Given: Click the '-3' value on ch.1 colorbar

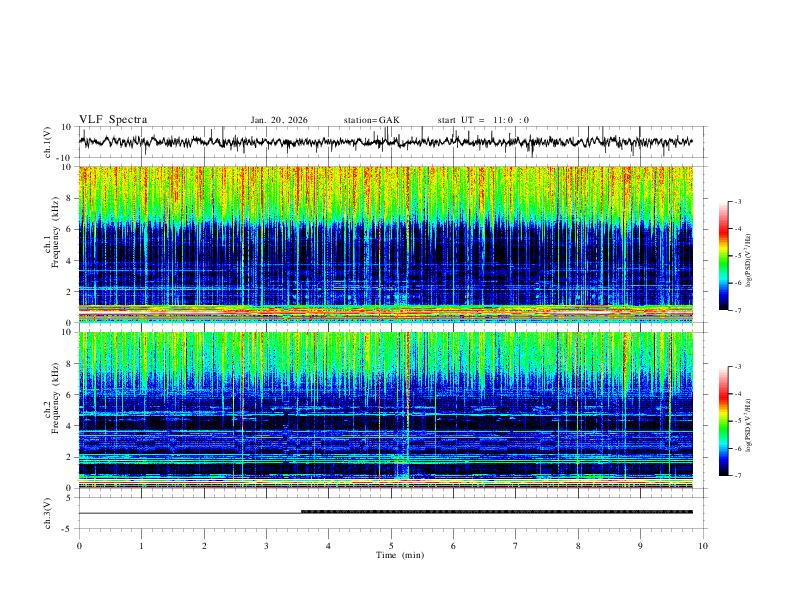Looking at the screenshot, I should point(737,201).
